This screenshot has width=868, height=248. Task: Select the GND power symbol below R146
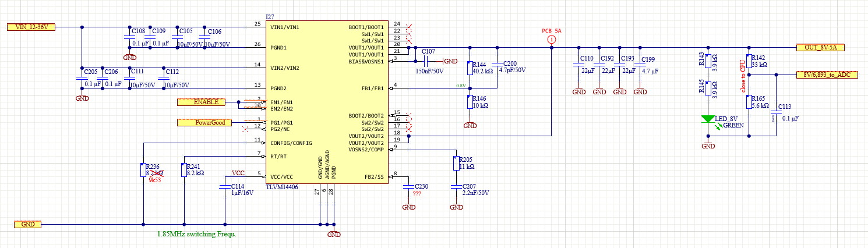pos(470,125)
